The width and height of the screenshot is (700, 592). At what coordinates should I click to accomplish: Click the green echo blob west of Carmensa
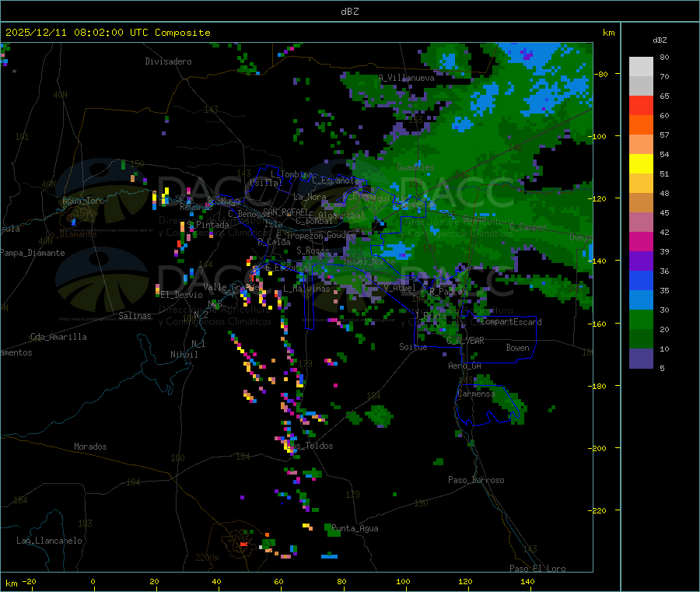coord(379,415)
